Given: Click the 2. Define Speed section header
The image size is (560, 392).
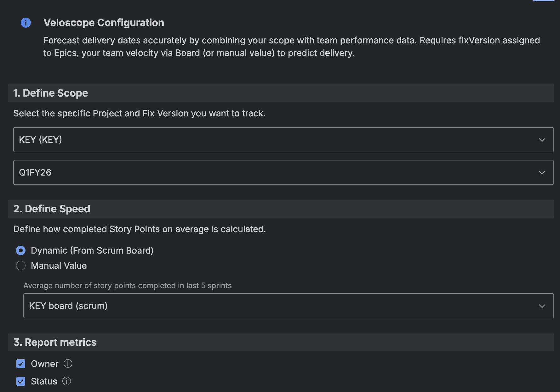Looking at the screenshot, I should tap(52, 209).
